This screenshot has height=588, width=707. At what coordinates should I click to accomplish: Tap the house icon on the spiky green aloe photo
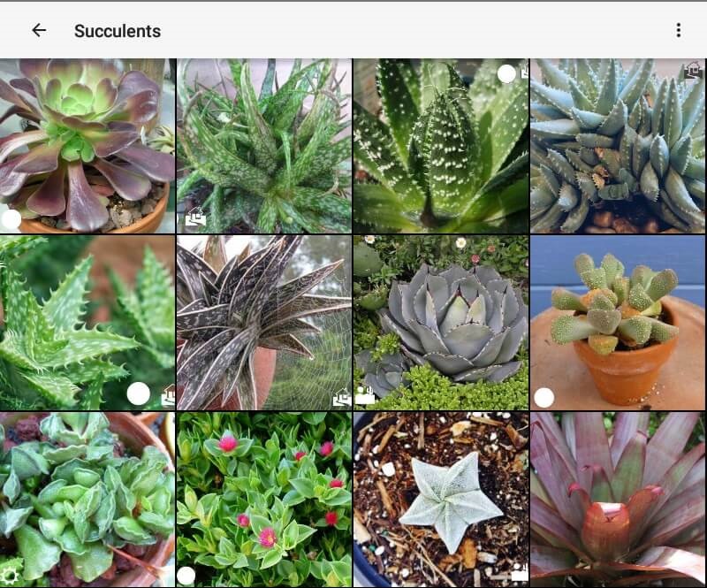point(169,395)
